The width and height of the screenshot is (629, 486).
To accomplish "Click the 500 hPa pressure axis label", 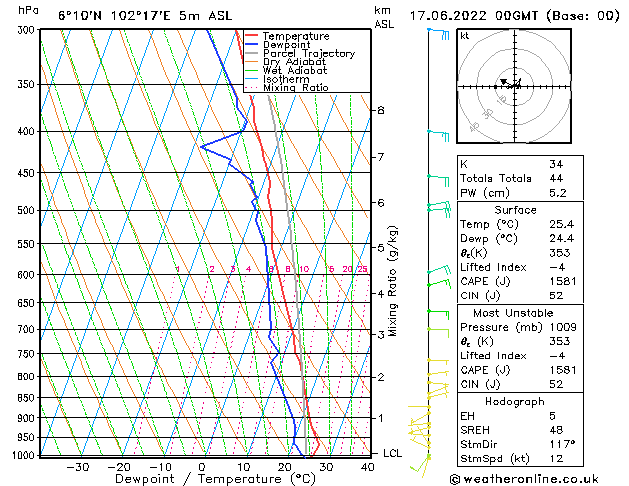I will 28,211.
